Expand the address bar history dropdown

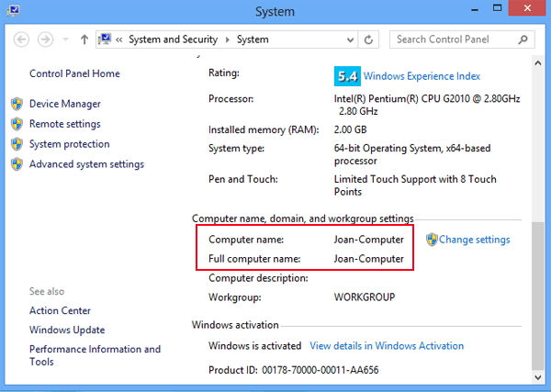[x=350, y=39]
